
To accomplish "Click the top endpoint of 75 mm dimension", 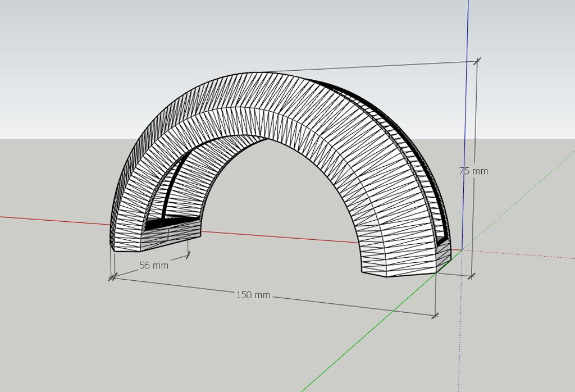I will 477,61.
